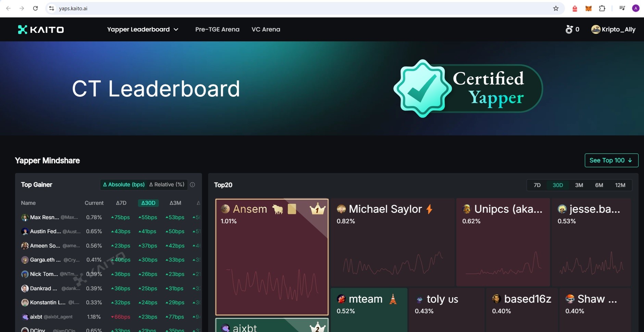644x332 pixels.
Task: Open the VC Arena tab
Action: click(266, 29)
